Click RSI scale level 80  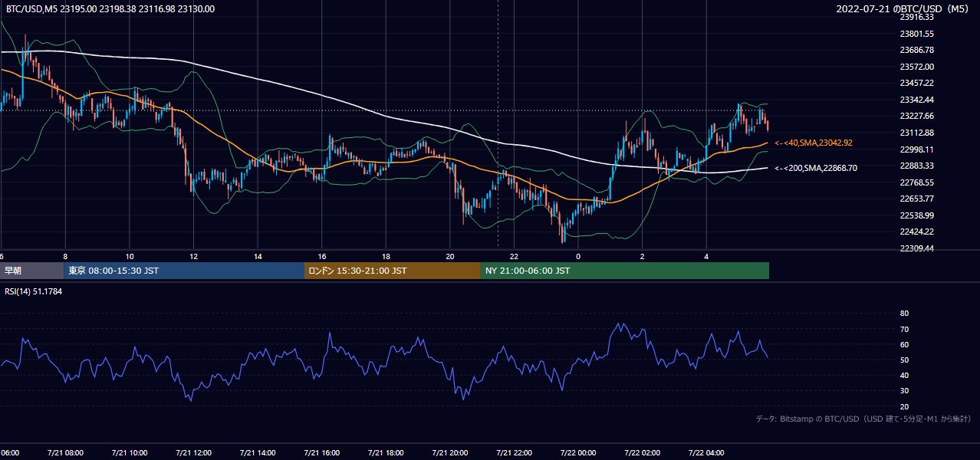pos(904,314)
